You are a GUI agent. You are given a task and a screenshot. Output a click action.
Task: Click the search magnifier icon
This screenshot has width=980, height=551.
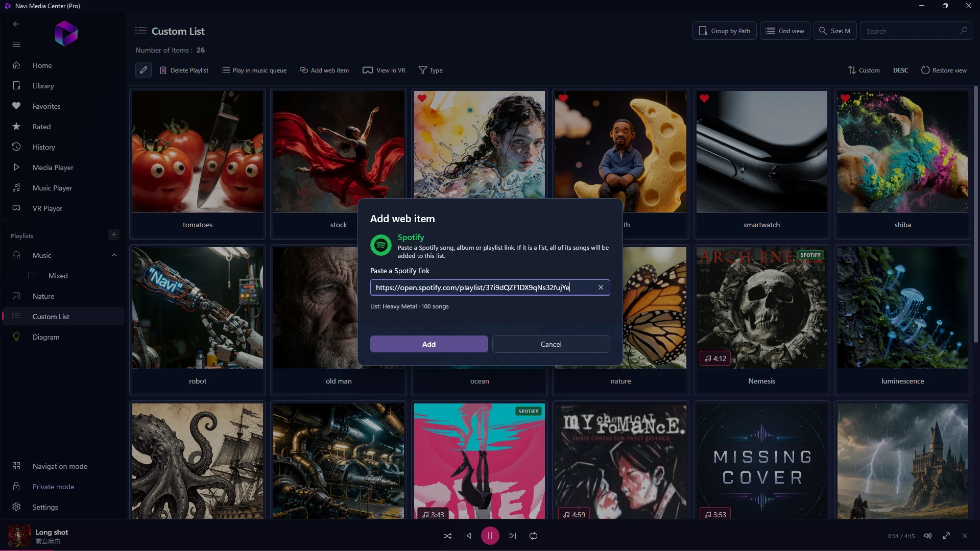964,31
